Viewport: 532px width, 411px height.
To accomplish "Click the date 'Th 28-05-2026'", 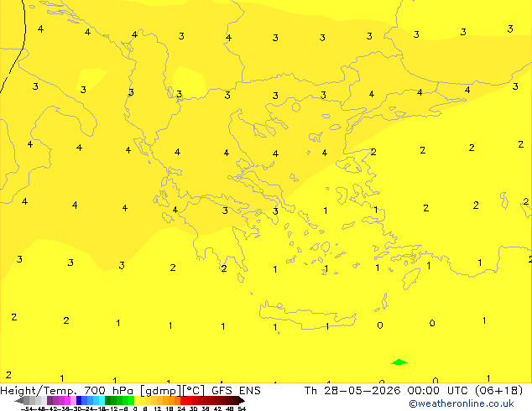I will click(x=352, y=391).
